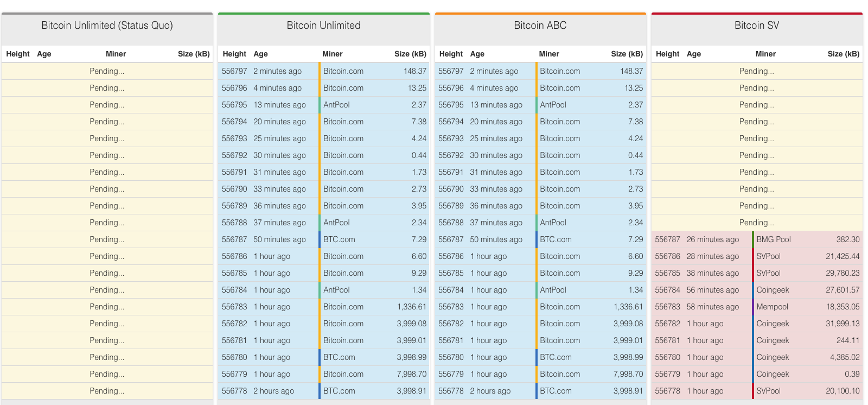This screenshot has height=405, width=868.
Task: Click Miner header in Status Quo table
Action: [116, 54]
